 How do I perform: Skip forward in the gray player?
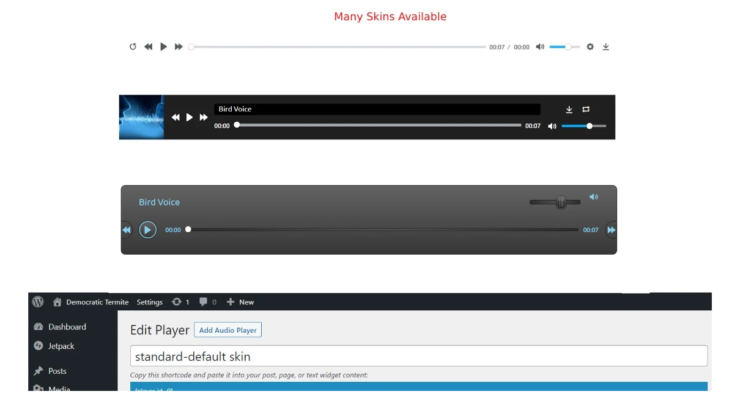[x=611, y=230]
